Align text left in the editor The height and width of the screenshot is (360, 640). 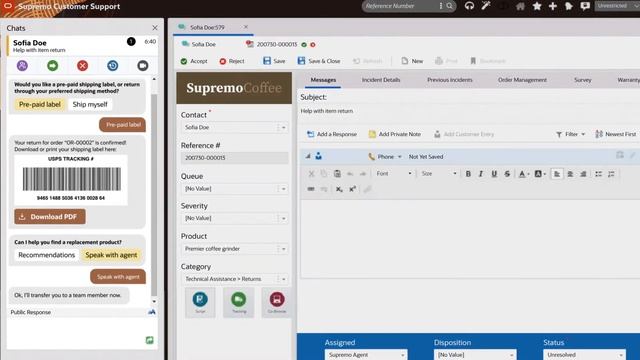tap(557, 174)
